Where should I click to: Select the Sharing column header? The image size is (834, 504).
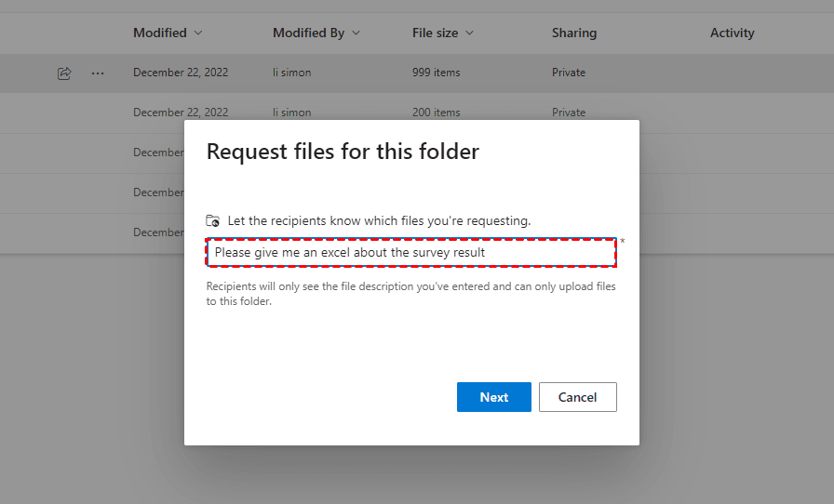[573, 33]
